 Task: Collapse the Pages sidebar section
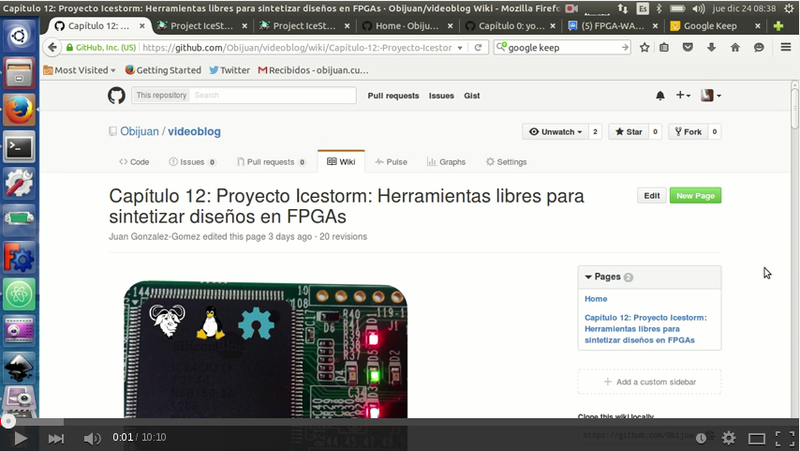pyautogui.click(x=589, y=277)
